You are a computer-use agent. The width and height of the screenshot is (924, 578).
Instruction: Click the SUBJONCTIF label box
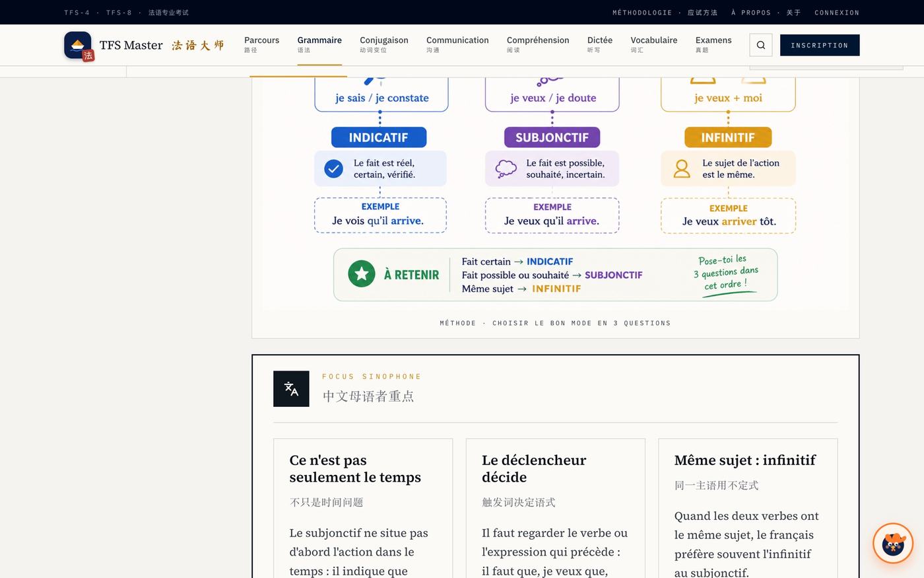[552, 137]
